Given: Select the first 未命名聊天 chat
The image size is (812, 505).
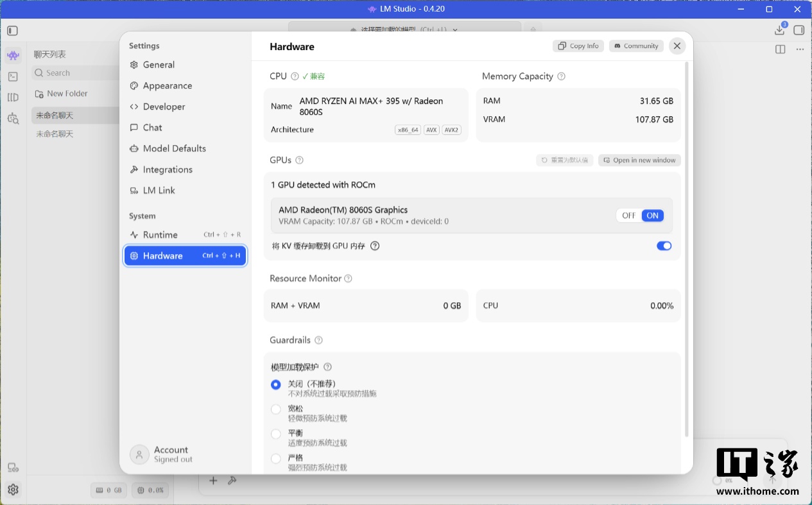Looking at the screenshot, I should [x=75, y=116].
